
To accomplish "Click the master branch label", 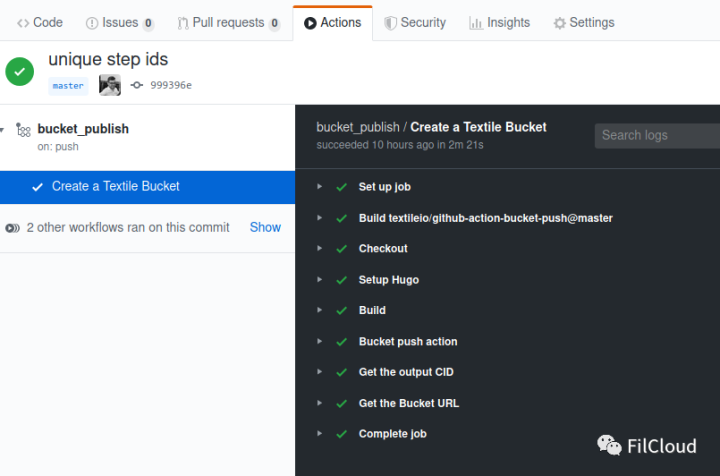I will point(68,86).
